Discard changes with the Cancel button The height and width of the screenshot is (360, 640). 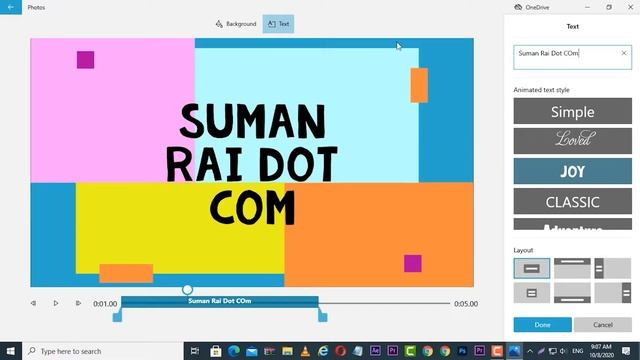[x=603, y=325]
